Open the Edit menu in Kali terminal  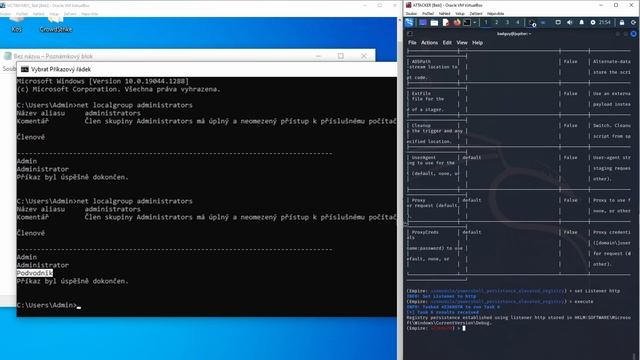point(447,42)
